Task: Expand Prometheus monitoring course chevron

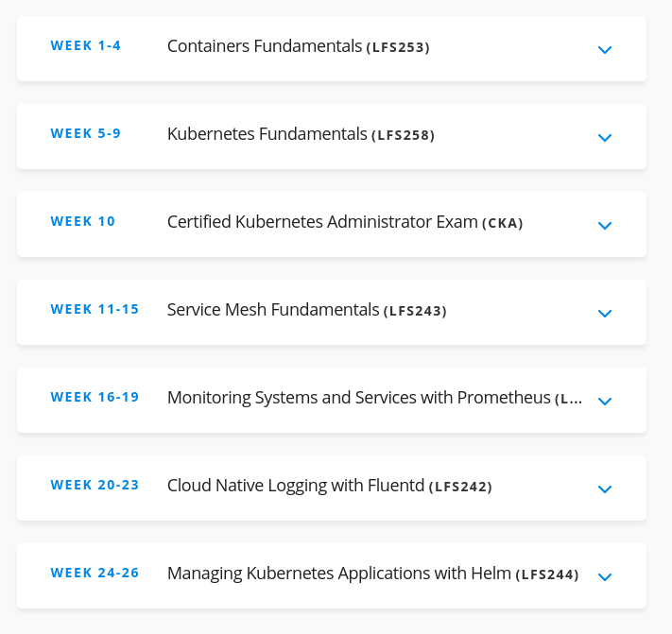Action: [604, 401]
